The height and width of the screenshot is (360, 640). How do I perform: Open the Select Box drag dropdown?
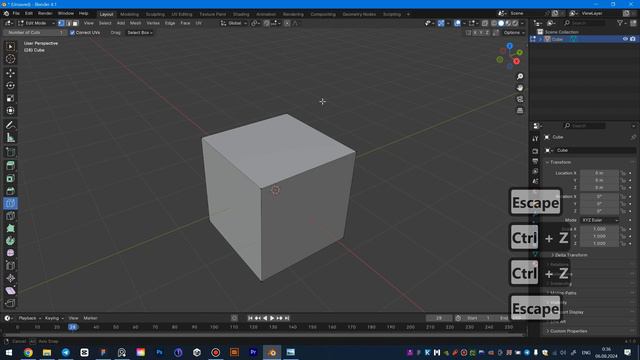pos(139,33)
